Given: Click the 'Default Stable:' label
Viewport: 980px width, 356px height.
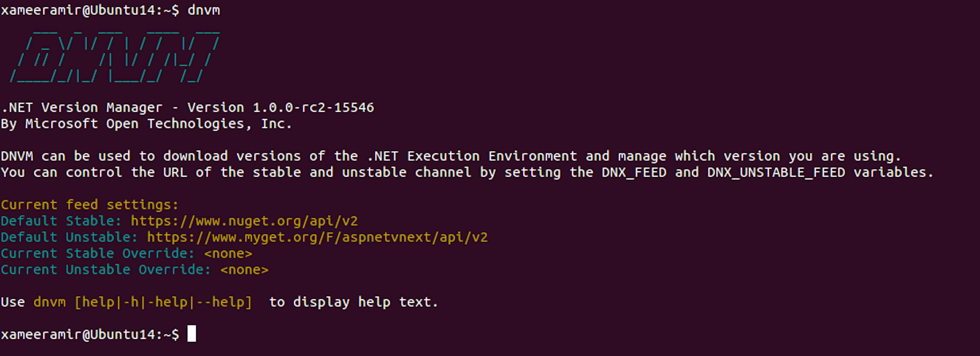Looking at the screenshot, I should pos(61,221).
